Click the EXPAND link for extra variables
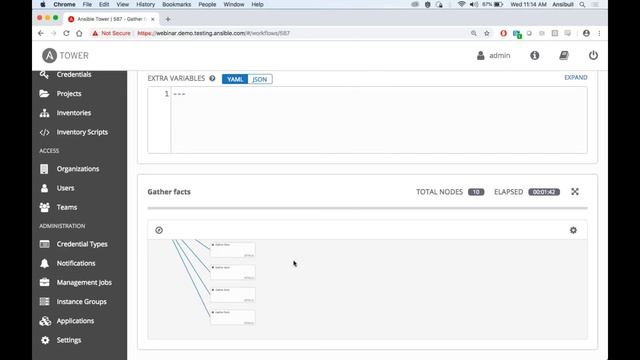 click(x=576, y=78)
